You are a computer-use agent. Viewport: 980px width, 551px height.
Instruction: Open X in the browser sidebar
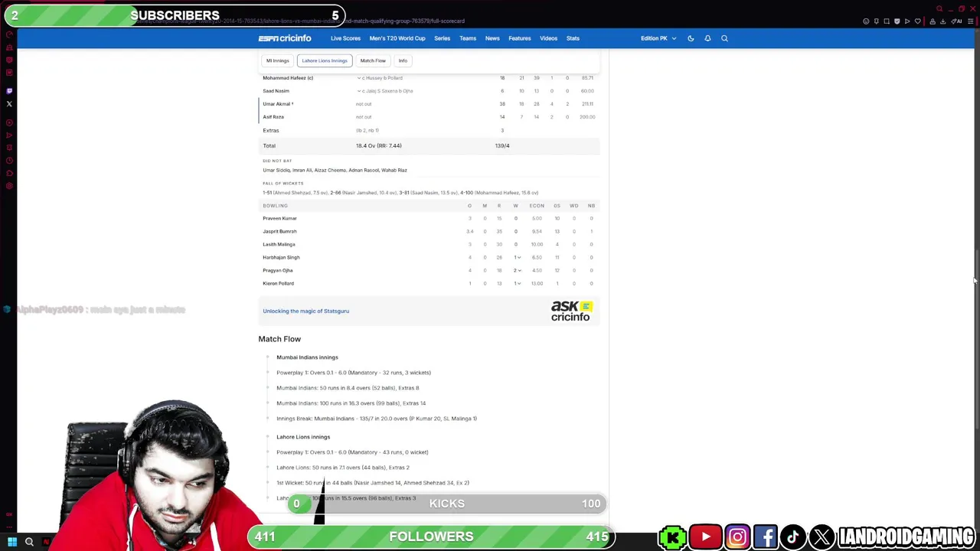click(x=9, y=103)
